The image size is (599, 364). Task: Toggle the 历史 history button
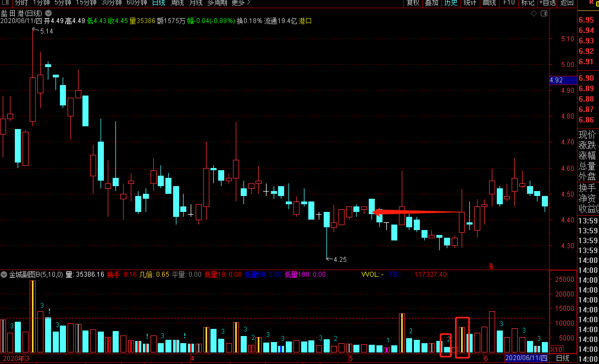(x=451, y=3)
